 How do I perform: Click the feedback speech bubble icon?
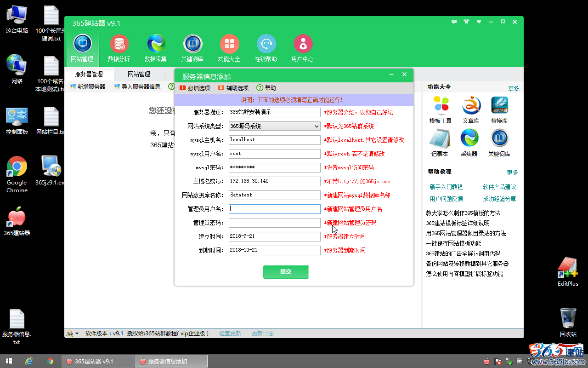click(x=454, y=22)
